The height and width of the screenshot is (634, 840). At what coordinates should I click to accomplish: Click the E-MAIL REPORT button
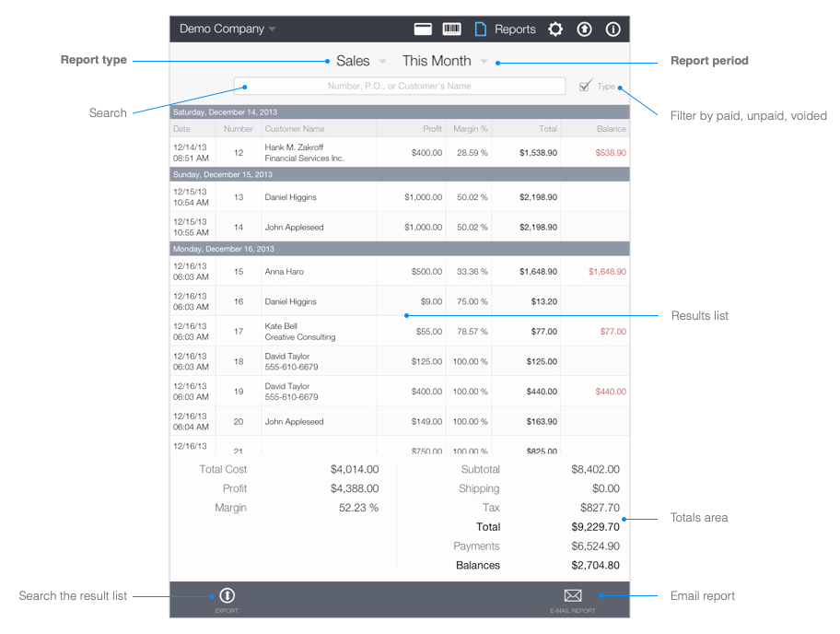point(572,599)
